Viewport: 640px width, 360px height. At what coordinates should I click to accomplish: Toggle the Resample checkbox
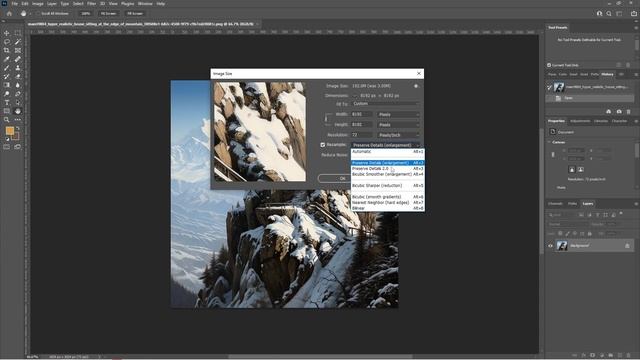click(323, 145)
